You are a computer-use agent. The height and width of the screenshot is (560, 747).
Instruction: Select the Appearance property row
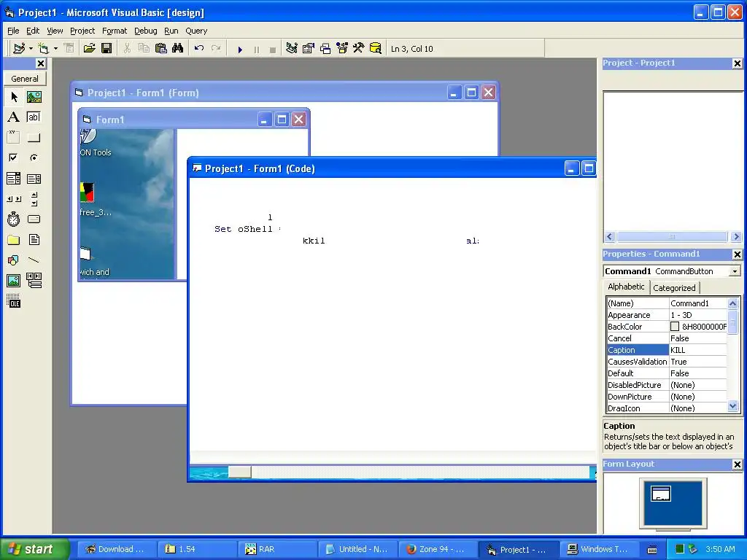click(667, 315)
